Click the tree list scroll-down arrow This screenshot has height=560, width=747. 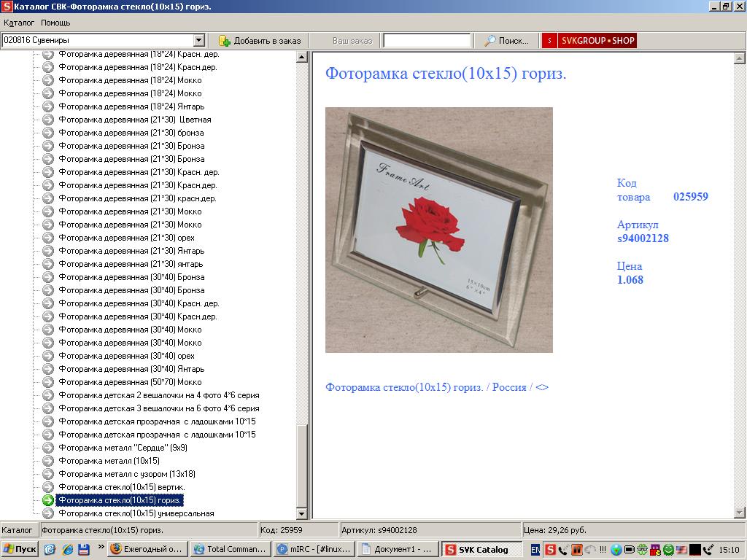pyautogui.click(x=301, y=513)
